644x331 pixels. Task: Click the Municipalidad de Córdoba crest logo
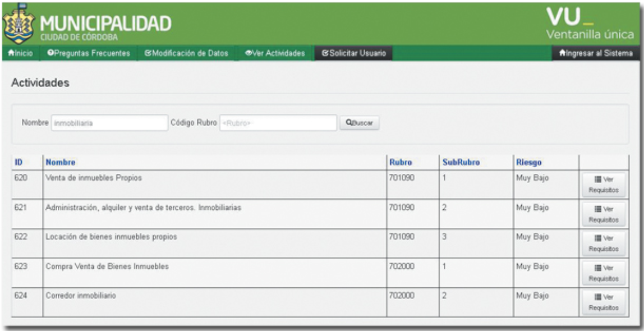(x=17, y=24)
